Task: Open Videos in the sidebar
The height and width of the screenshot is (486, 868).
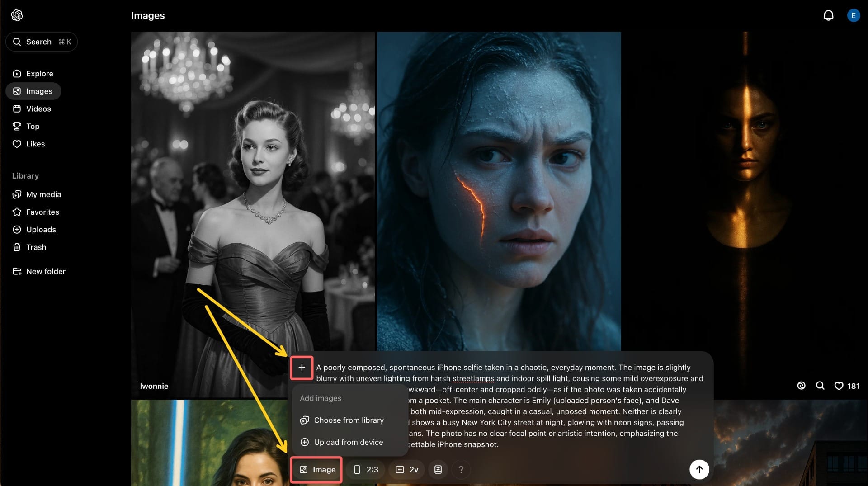Action: [x=38, y=109]
